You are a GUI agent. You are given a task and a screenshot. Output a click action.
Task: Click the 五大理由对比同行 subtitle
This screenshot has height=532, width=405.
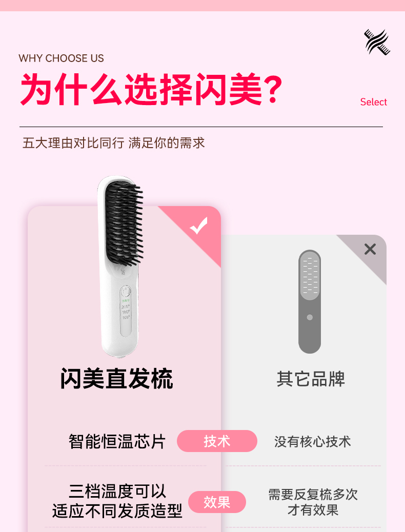point(73,143)
